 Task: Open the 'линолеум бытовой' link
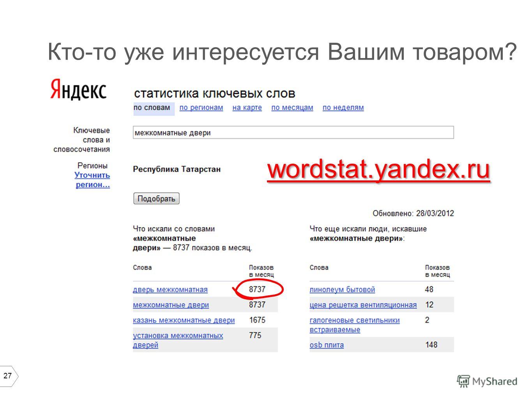(x=342, y=290)
